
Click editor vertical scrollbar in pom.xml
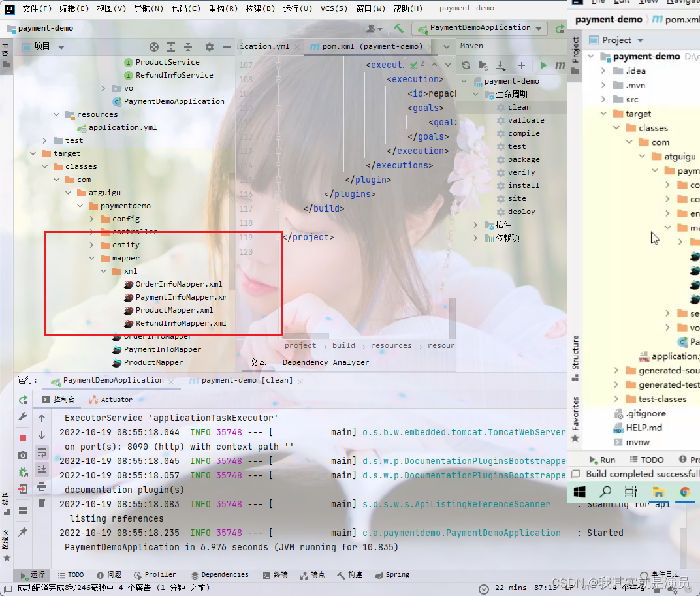pos(453,317)
